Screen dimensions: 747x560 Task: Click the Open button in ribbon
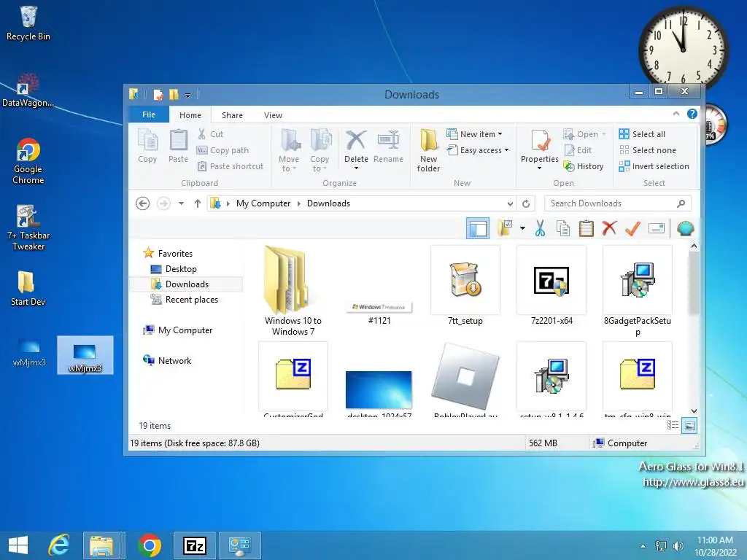pyautogui.click(x=584, y=134)
